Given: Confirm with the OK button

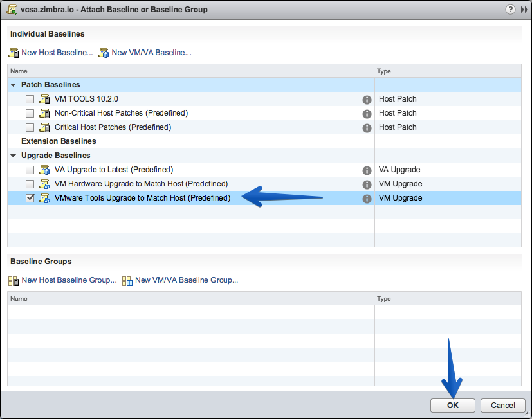Looking at the screenshot, I should click(x=453, y=406).
